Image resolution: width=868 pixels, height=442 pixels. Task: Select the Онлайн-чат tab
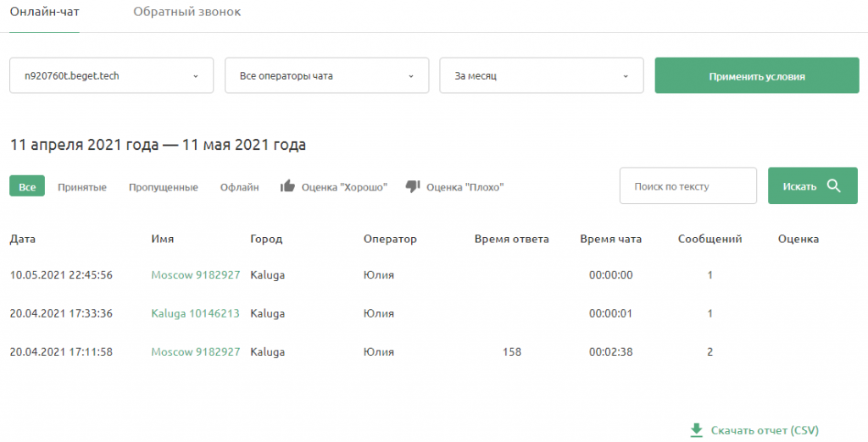(x=44, y=12)
